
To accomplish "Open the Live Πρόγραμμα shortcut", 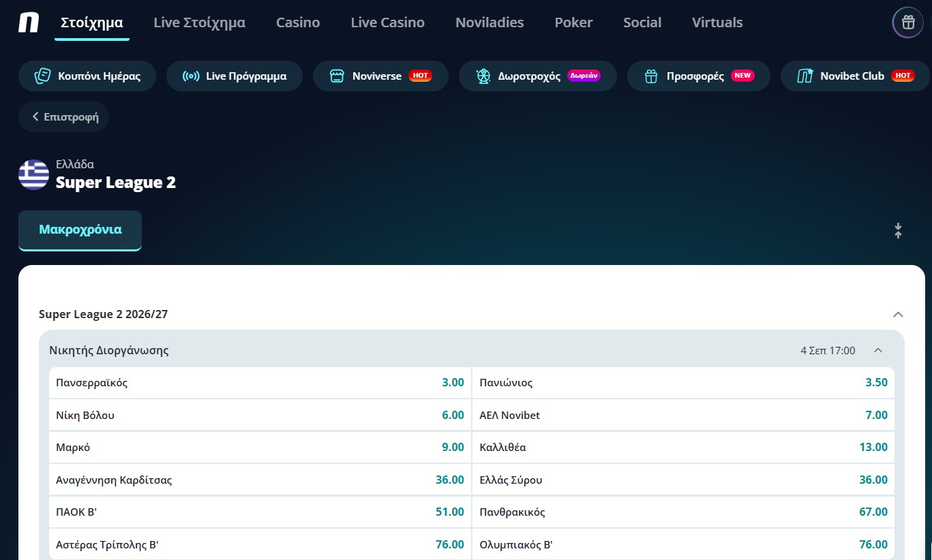I will [235, 76].
